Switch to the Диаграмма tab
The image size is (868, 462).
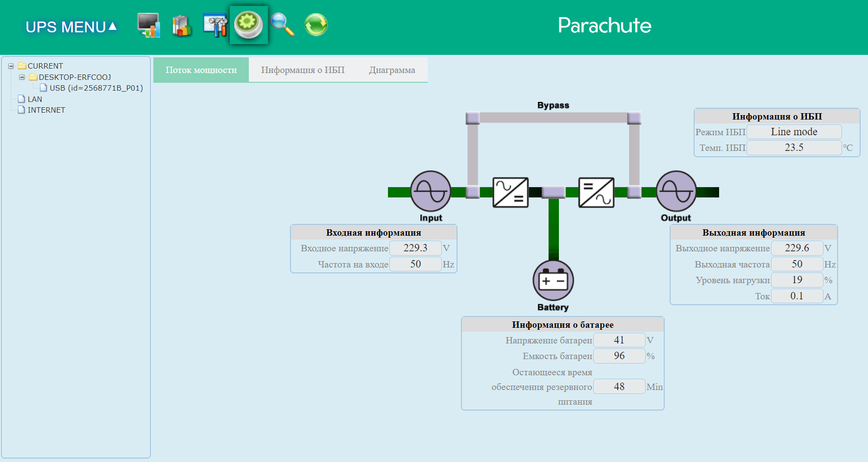[x=392, y=70]
